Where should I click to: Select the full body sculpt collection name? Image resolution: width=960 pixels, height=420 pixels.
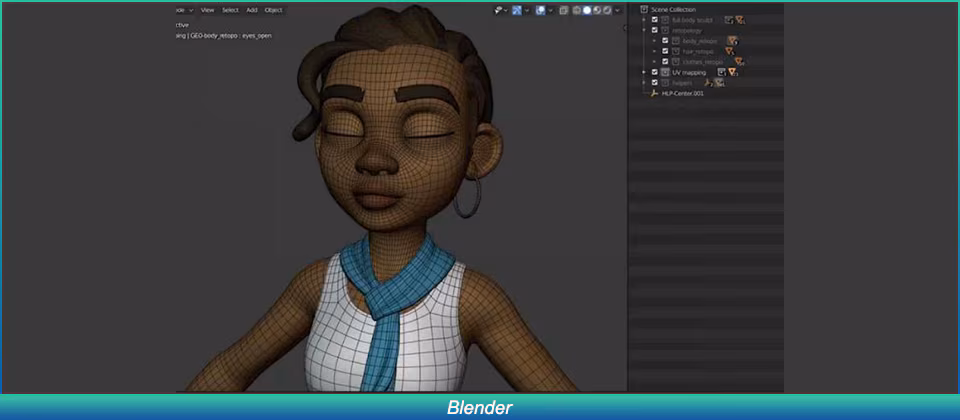pos(692,20)
